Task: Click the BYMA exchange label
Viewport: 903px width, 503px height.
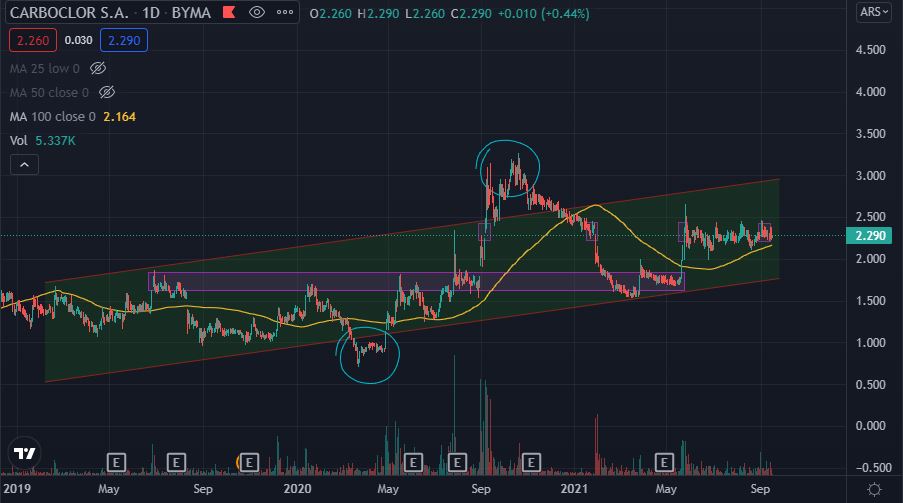Action: 191,13
